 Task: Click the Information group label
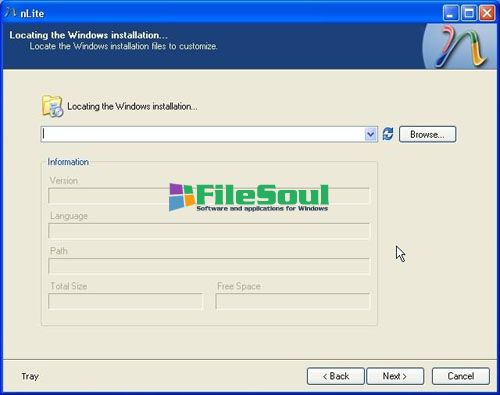pos(68,162)
